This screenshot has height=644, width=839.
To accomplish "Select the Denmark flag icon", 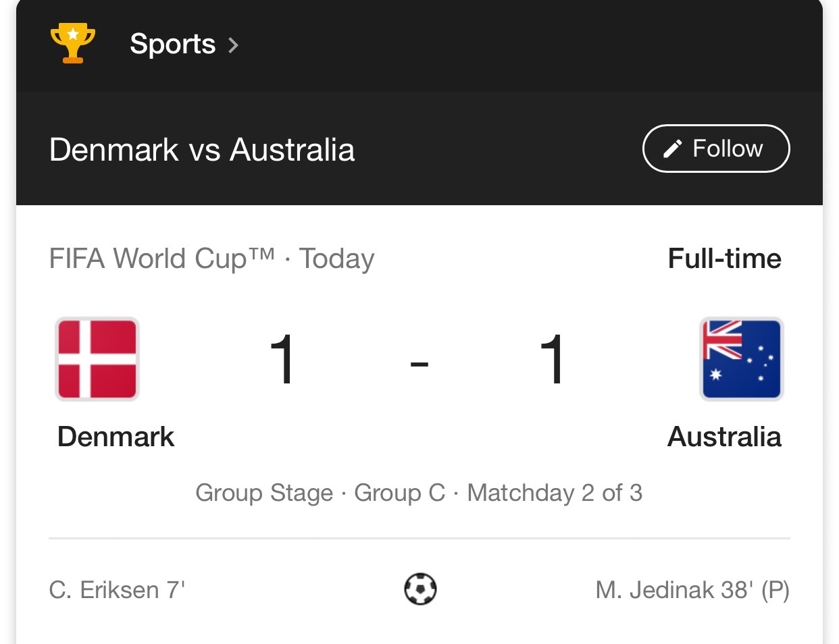I will tap(97, 359).
